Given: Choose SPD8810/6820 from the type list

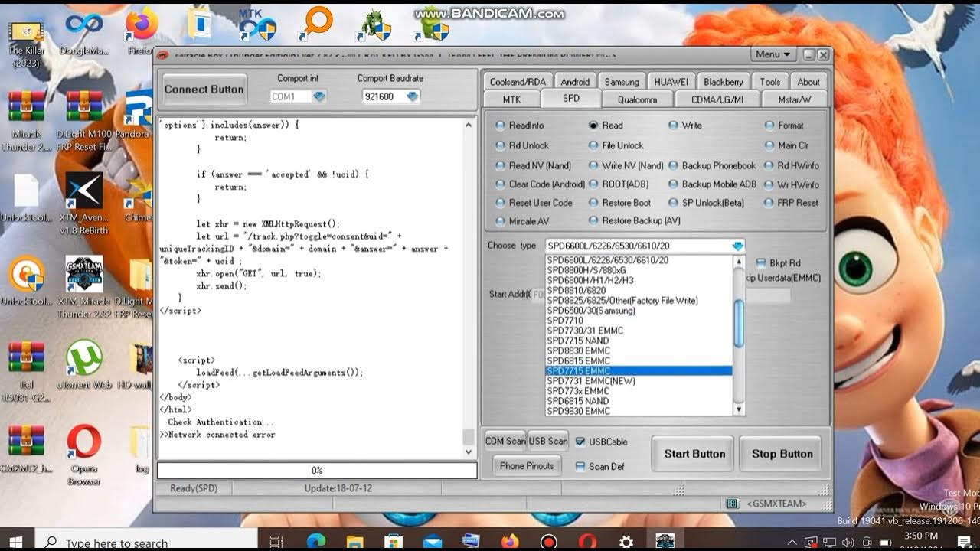Looking at the screenshot, I should point(577,291).
